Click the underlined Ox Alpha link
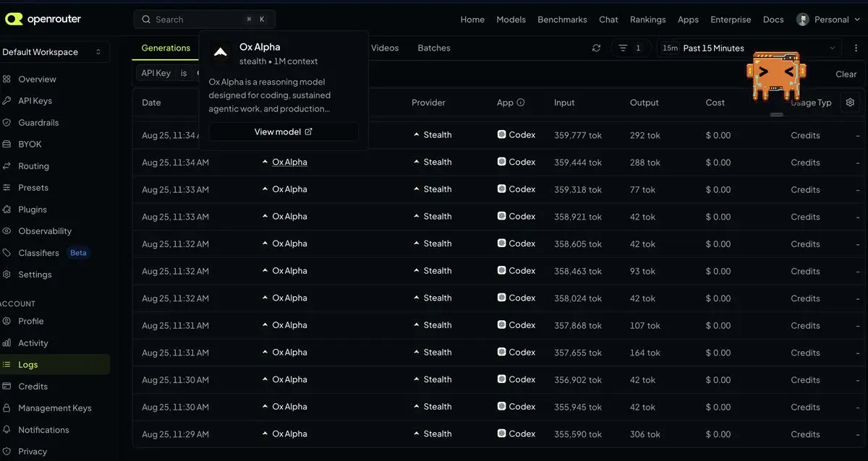The width and height of the screenshot is (868, 461). tap(289, 163)
